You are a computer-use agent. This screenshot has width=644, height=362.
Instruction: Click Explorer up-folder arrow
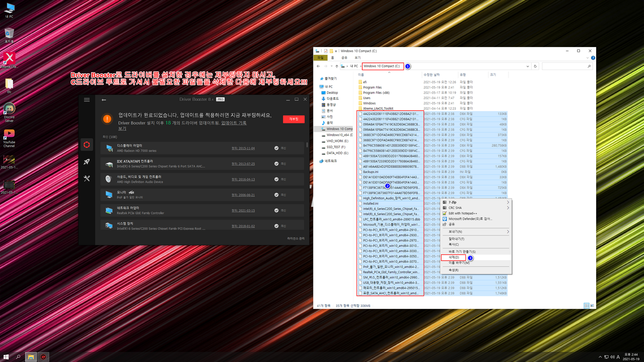(x=337, y=66)
